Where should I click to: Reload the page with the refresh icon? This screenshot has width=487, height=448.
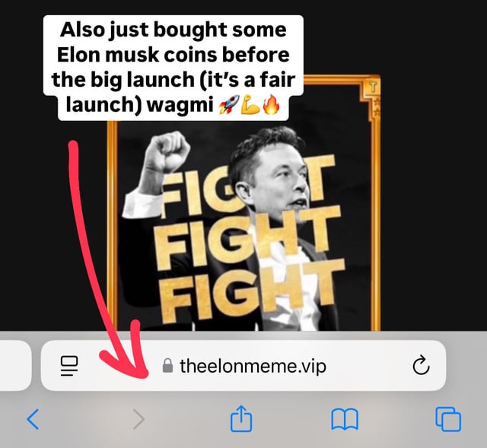[421, 365]
